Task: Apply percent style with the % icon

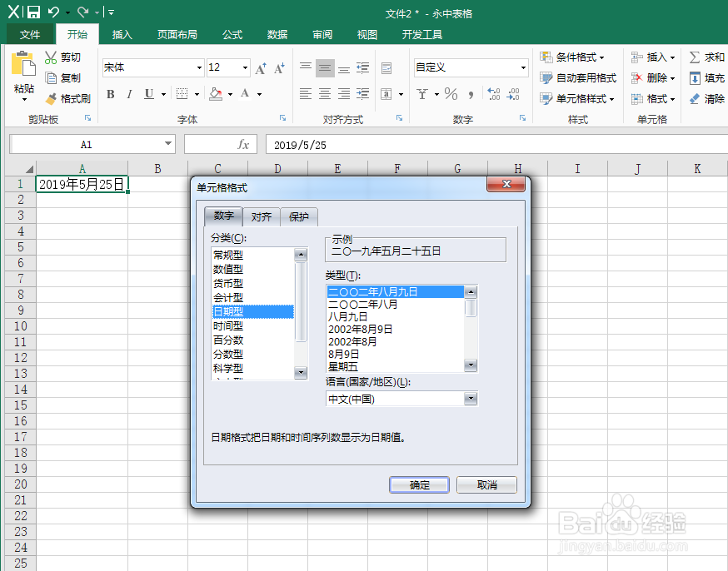Action: point(451,94)
